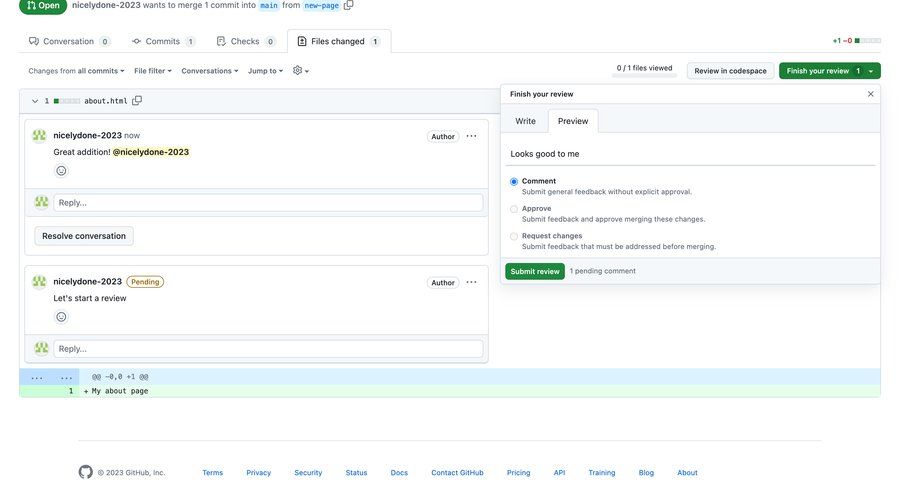Screen dimensions: 900x484
Task: Click the @nicelydone-2023 mention
Action: click(150, 152)
